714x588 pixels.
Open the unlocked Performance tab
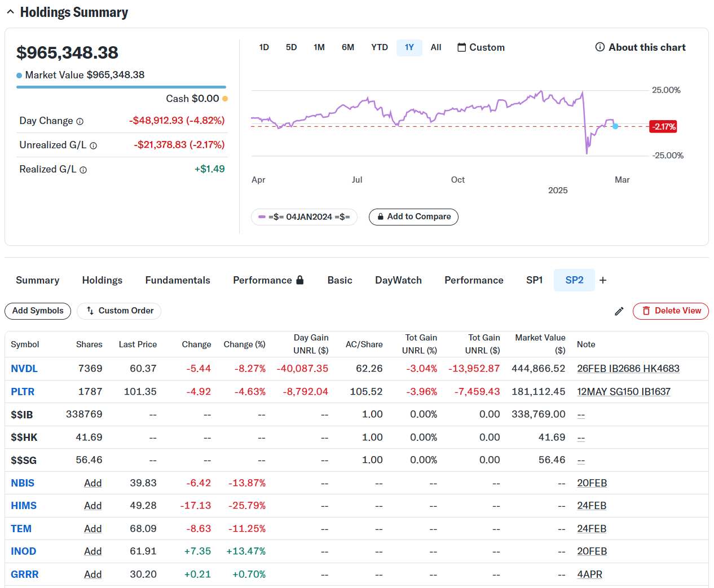click(474, 280)
